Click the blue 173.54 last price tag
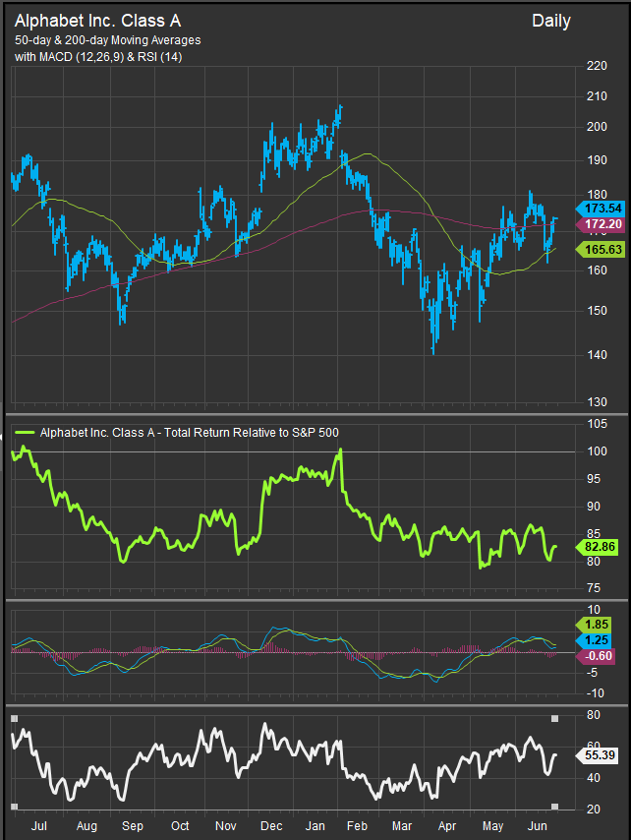 pyautogui.click(x=596, y=209)
